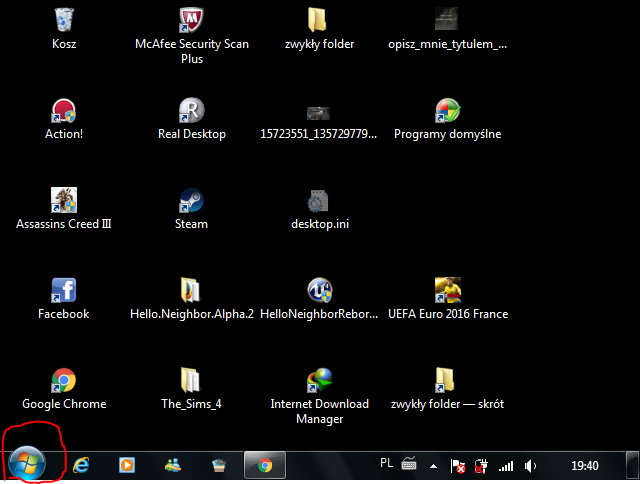Open the PL language selector
This screenshot has height=484, width=640.
387,464
